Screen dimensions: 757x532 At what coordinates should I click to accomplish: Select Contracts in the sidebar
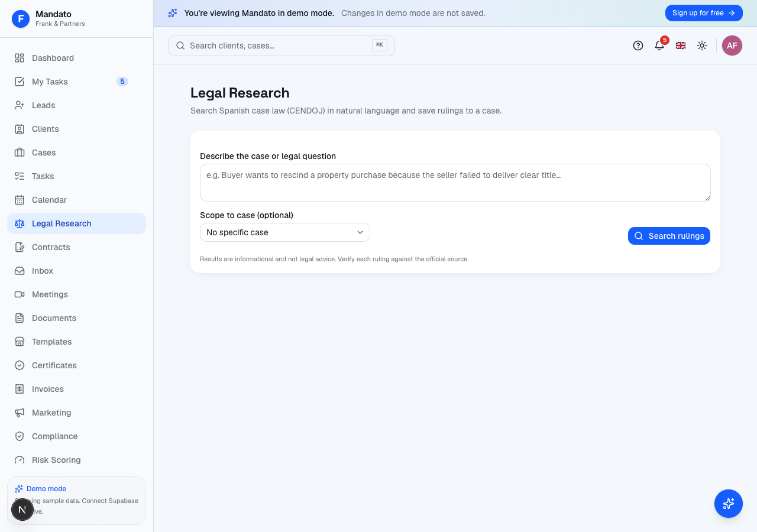(x=76, y=247)
